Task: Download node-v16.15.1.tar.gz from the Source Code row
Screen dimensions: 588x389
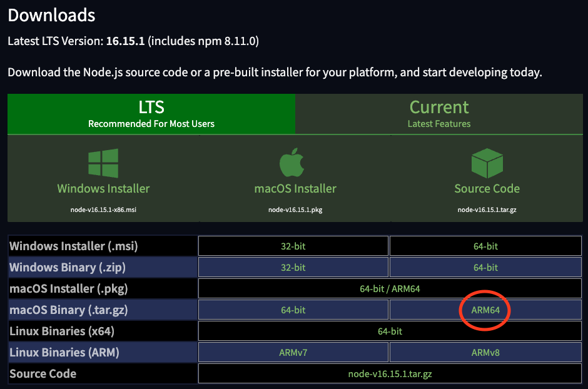Action: [x=390, y=374]
